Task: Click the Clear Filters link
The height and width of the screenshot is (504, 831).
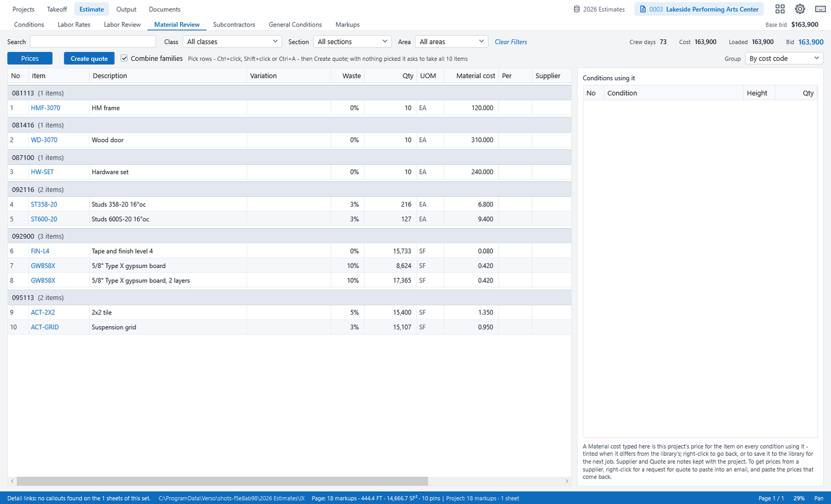Action: (x=511, y=42)
